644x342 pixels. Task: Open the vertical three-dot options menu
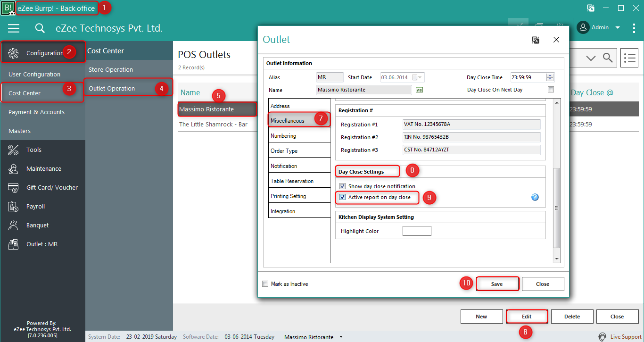click(x=634, y=28)
